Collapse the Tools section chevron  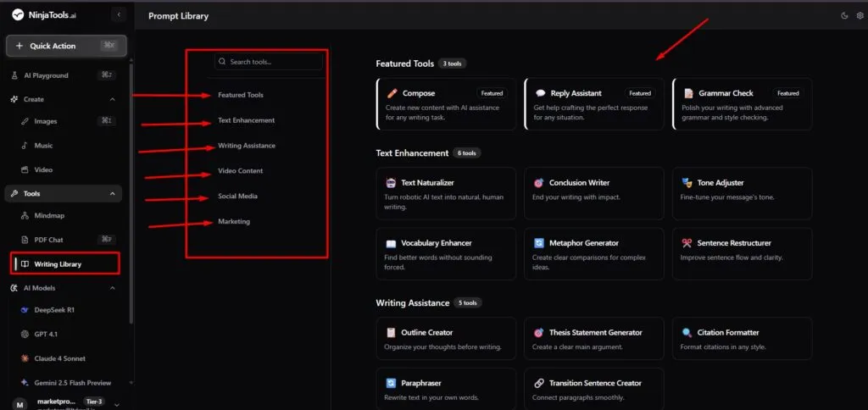pyautogui.click(x=113, y=194)
